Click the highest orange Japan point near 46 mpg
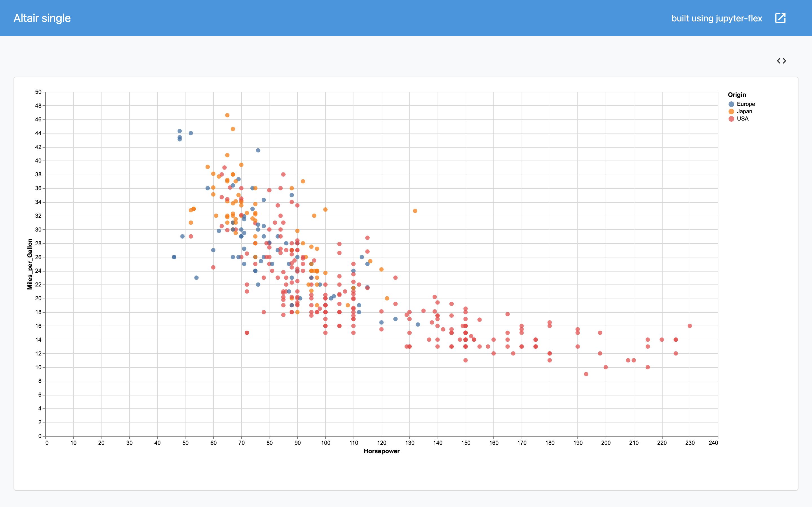 [227, 115]
